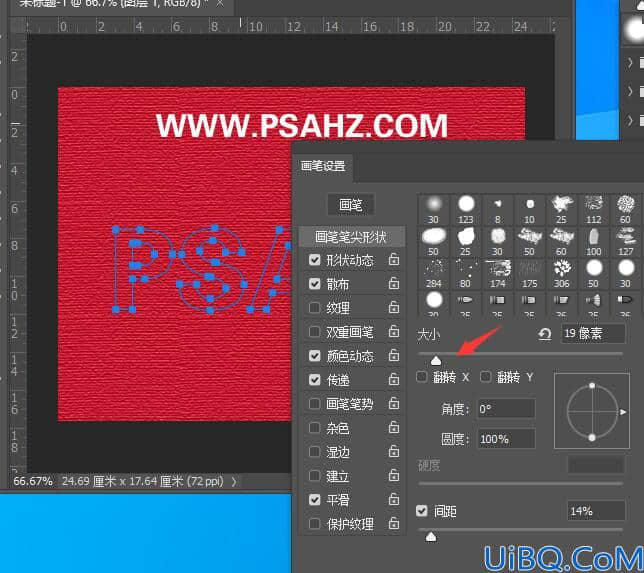Viewport: 644px width, 573px height.
Task: Click lock icon next to 散布
Action: [x=394, y=283]
